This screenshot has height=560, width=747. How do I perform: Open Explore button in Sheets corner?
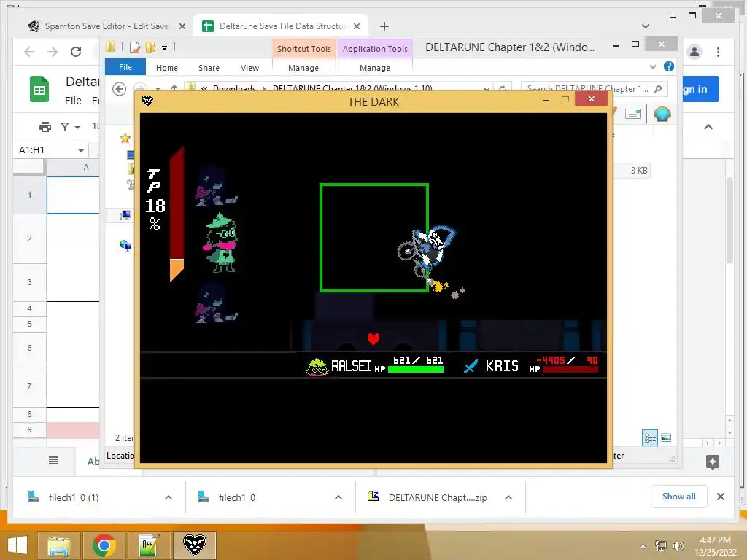coord(713,462)
